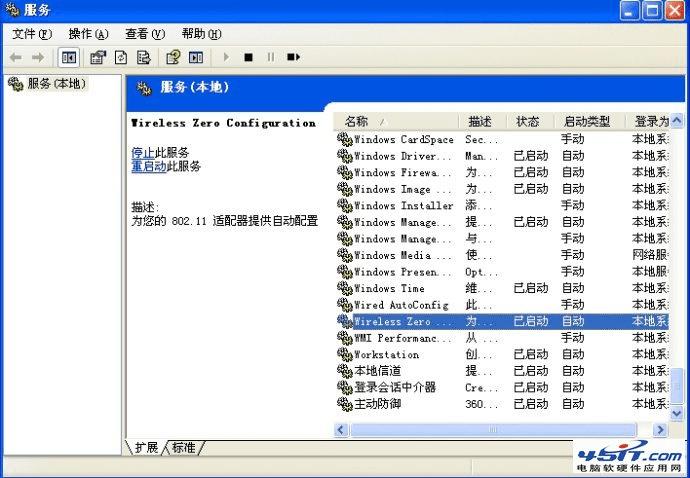The width and height of the screenshot is (690, 478).
Task: Click the Stop Service square icon
Action: 249,57
